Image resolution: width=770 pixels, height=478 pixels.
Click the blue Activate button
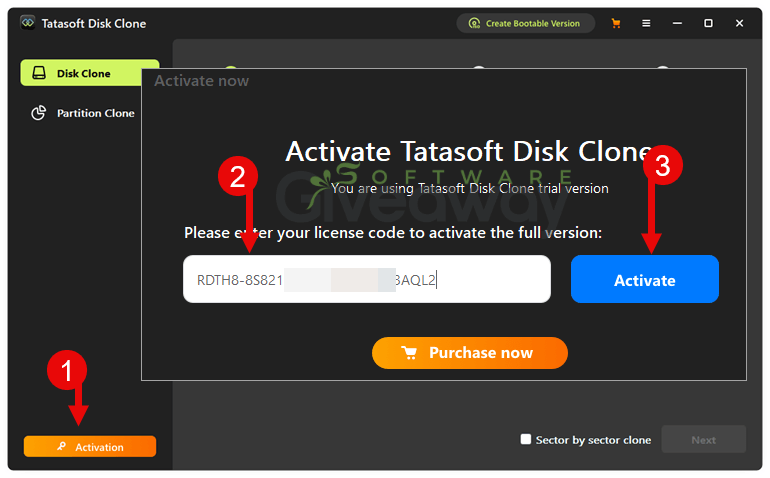pos(645,279)
